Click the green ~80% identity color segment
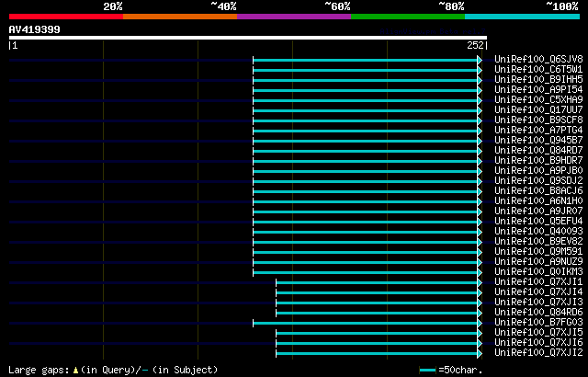The image size is (588, 377). coord(408,17)
